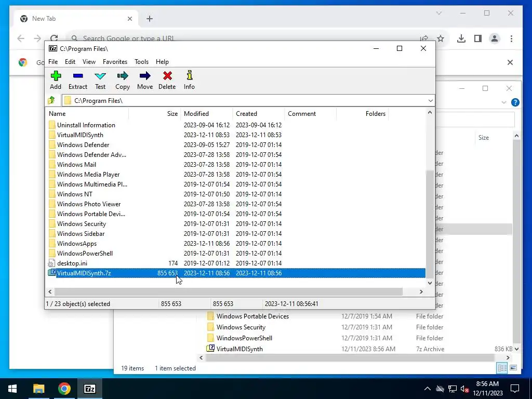This screenshot has width=532, height=399.
Task: Select the Windows Media Player folder
Action: click(x=88, y=175)
